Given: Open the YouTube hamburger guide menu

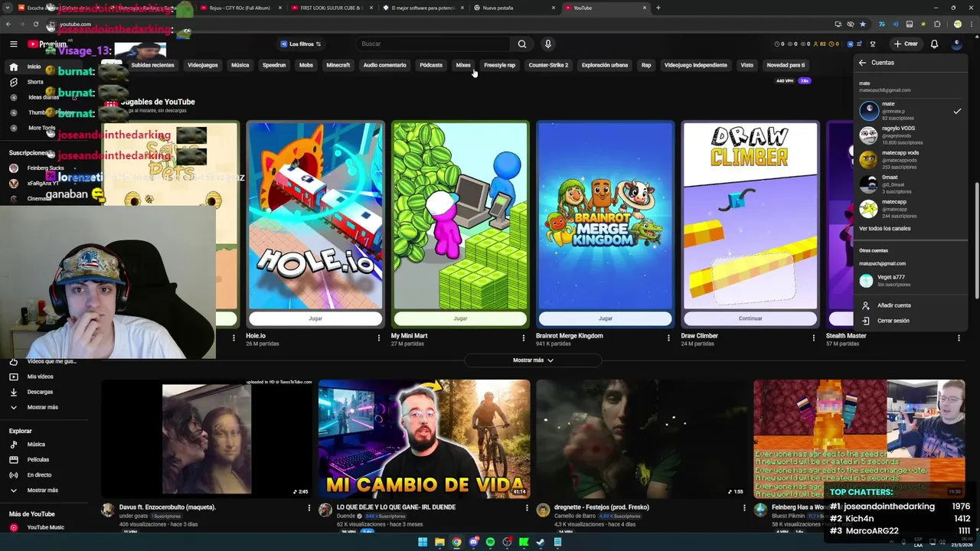Looking at the screenshot, I should (x=14, y=44).
